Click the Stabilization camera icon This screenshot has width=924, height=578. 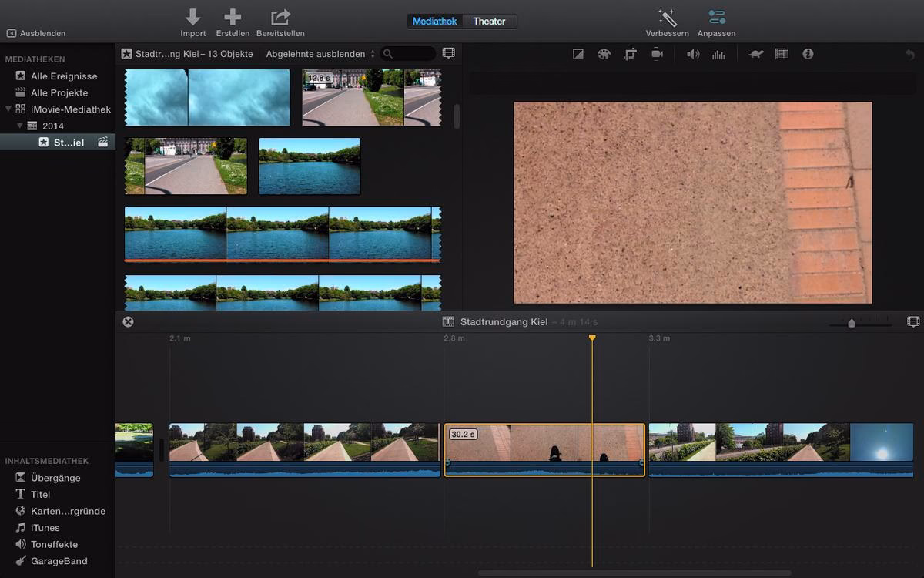(658, 54)
